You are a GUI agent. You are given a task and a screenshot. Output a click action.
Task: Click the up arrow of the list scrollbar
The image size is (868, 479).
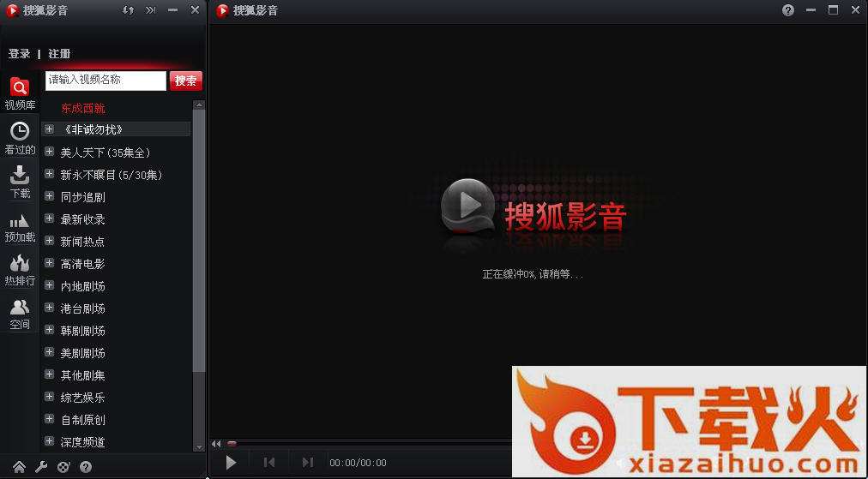pos(199,105)
